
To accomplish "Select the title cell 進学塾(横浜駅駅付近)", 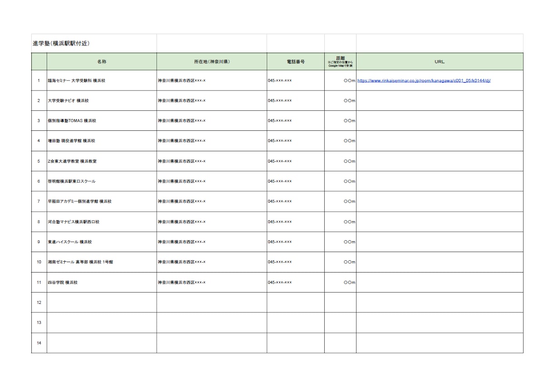I will (94, 44).
